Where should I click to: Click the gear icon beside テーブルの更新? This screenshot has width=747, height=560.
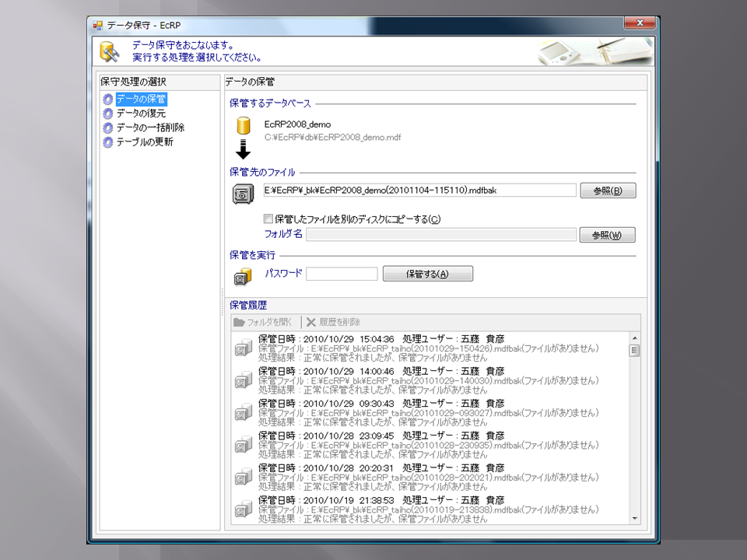pyautogui.click(x=108, y=142)
